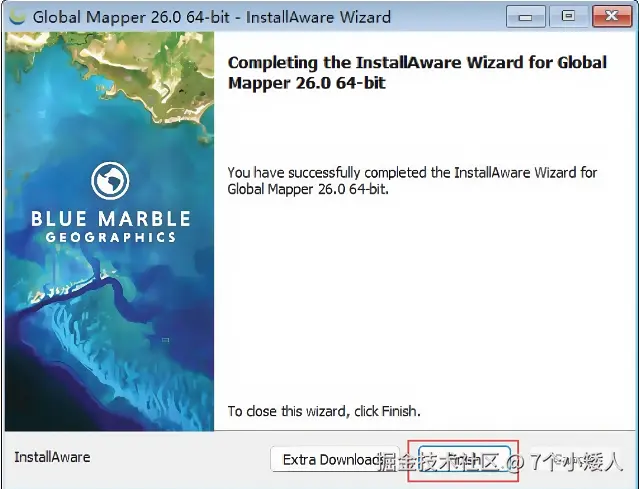Click the small rectangle marker in ocean image
The image size is (639, 489).
(x=165, y=339)
